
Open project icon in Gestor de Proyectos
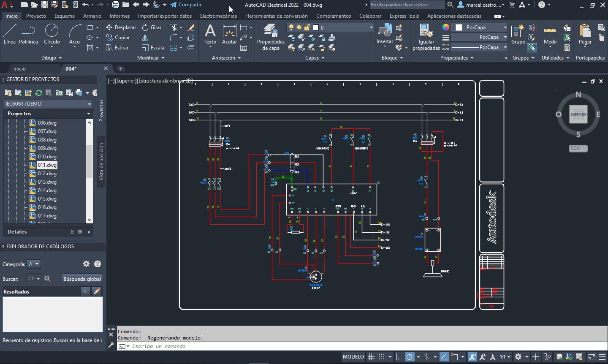coord(8,92)
